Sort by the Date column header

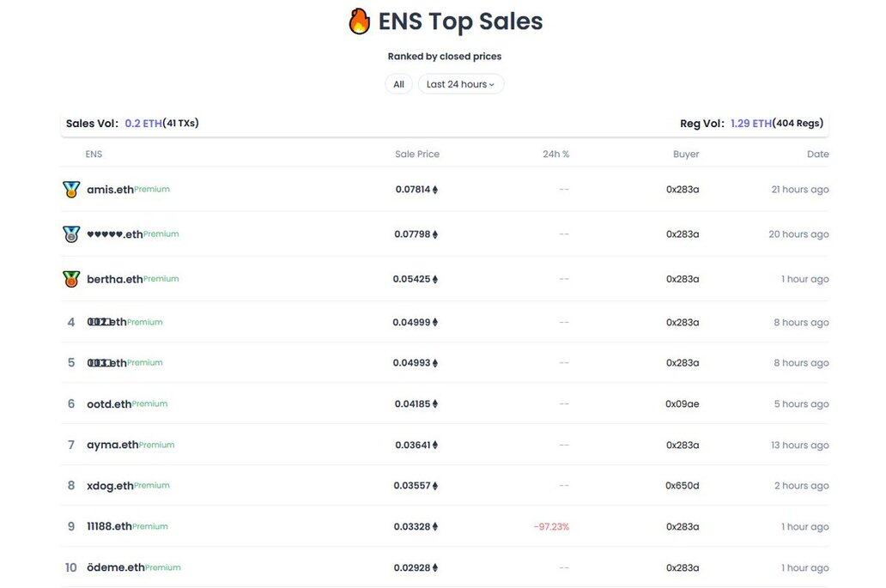817,155
